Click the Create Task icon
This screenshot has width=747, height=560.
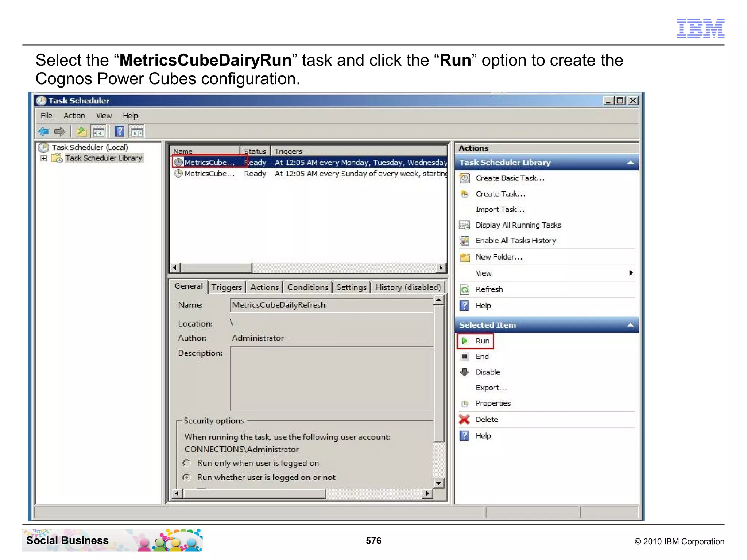click(465, 194)
